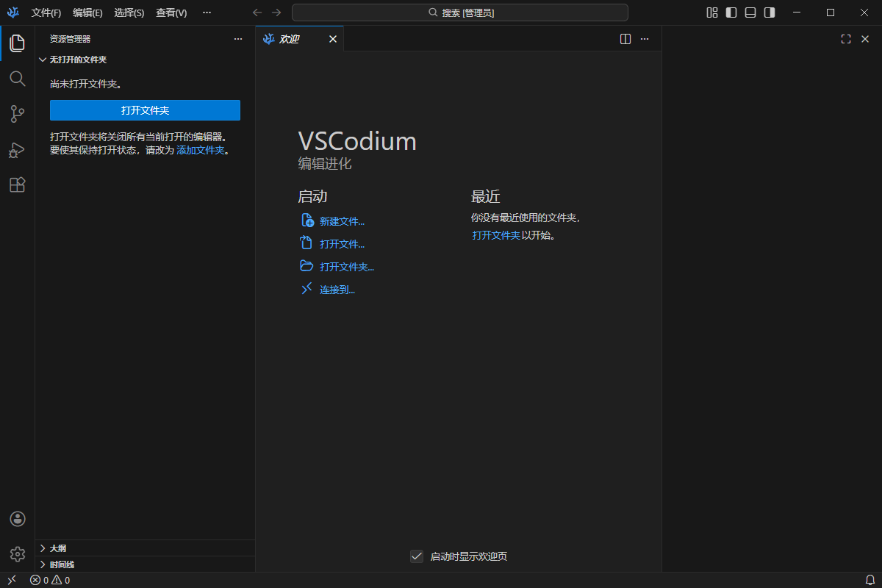Viewport: 882px width, 588px height.
Task: Follow the 新建文件 link on the welcome page
Action: coord(343,220)
